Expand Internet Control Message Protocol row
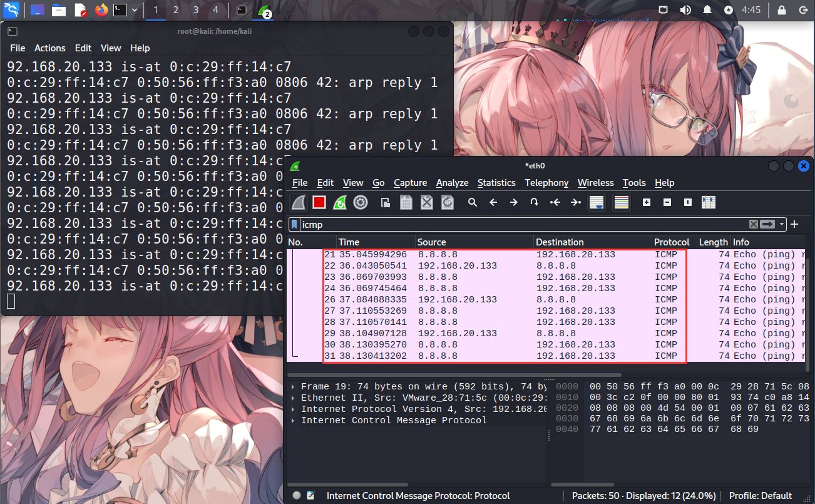This screenshot has width=815, height=504. [x=293, y=421]
